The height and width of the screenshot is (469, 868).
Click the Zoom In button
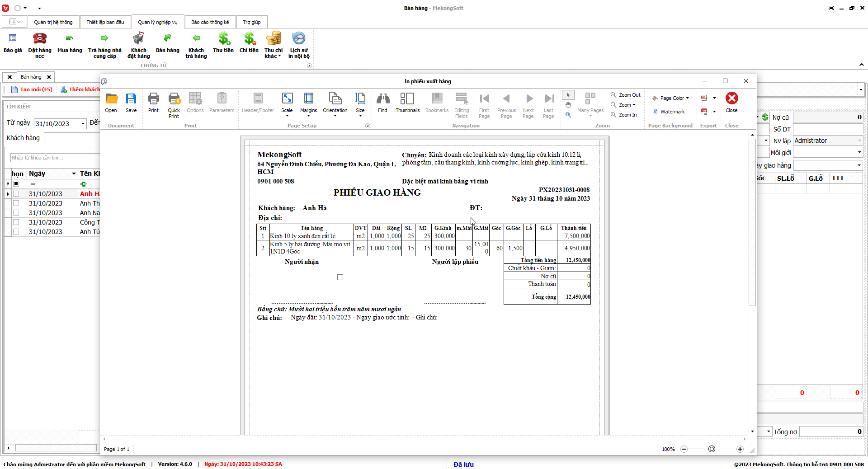[624, 115]
